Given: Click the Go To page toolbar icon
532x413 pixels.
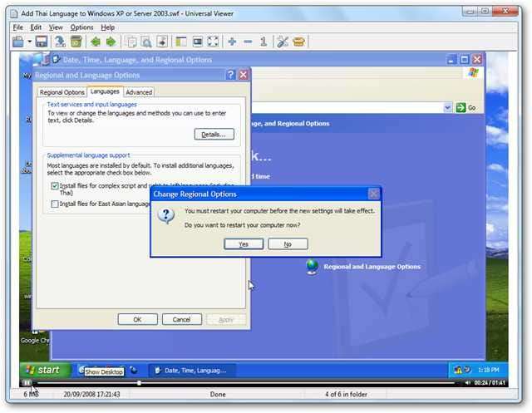Looking at the screenshot, I should pyautogui.click(x=162, y=42).
